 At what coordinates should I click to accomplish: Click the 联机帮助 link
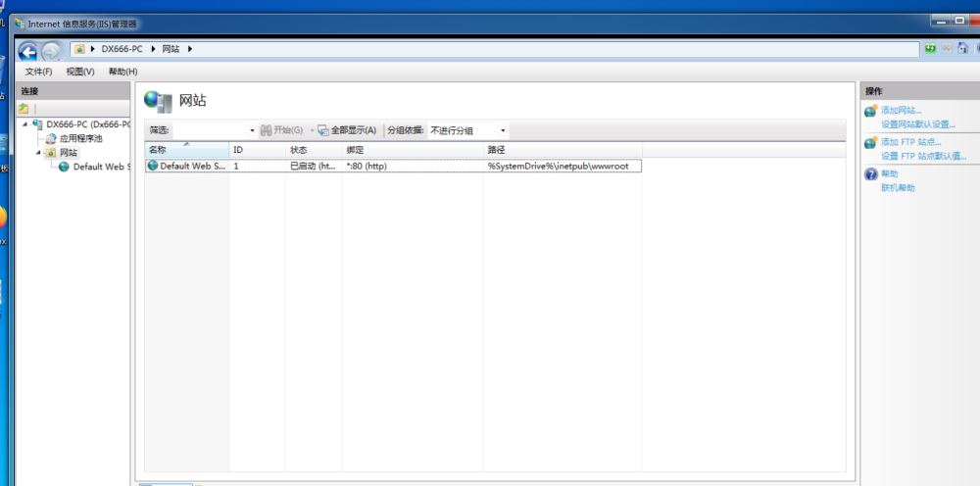pyautogui.click(x=898, y=187)
